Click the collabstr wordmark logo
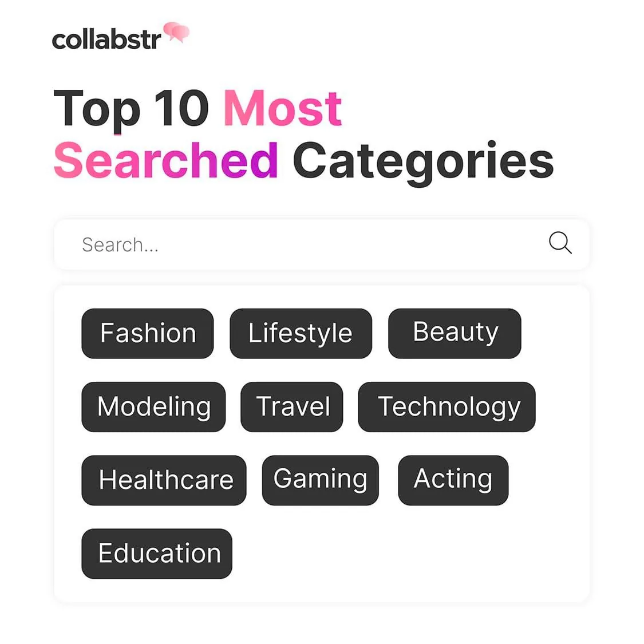 click(x=107, y=40)
